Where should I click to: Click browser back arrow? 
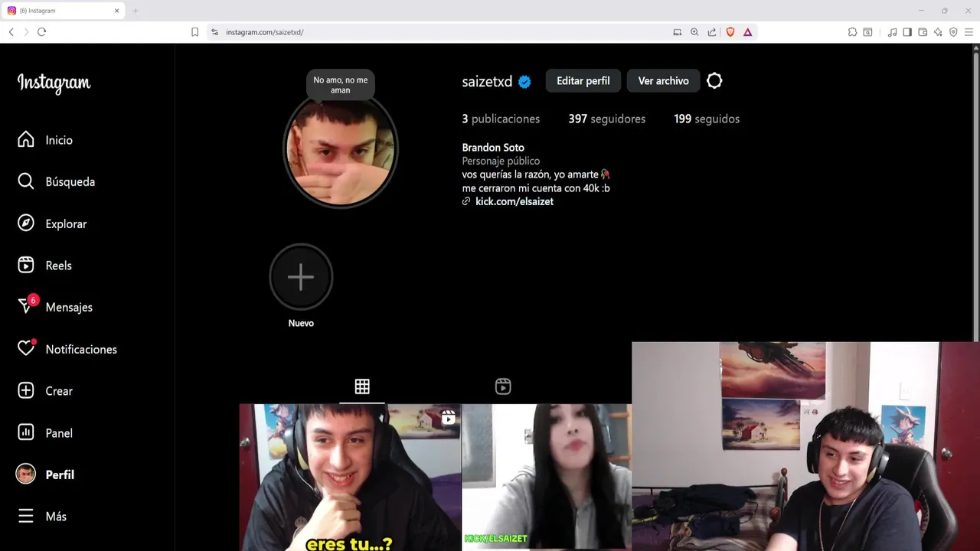click(x=11, y=32)
